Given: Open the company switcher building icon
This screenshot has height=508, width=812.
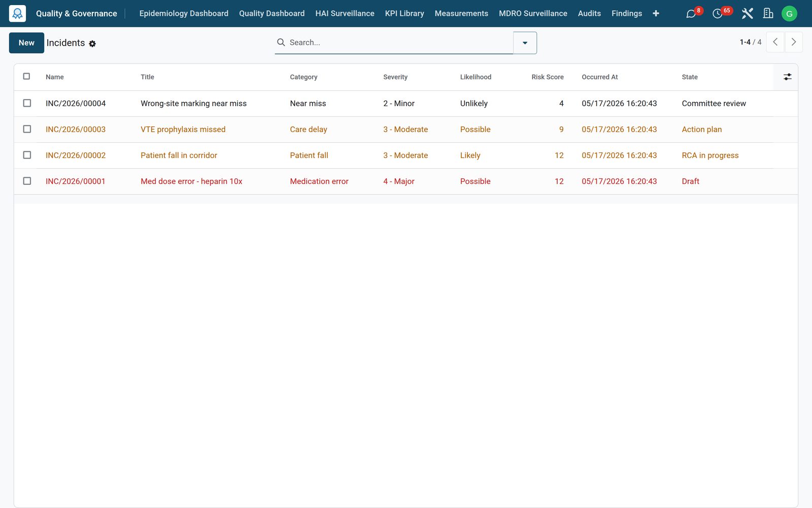Looking at the screenshot, I should tap(768, 14).
